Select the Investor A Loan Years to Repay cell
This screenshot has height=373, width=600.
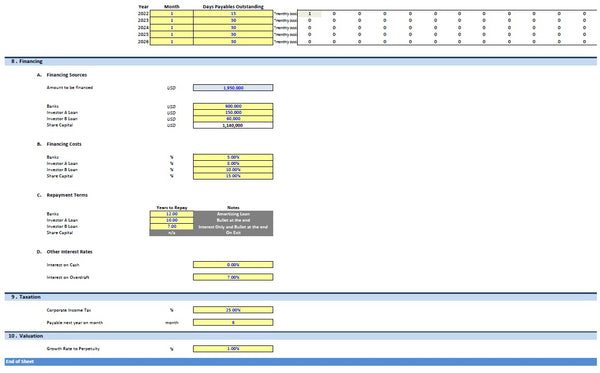pyautogui.click(x=171, y=220)
